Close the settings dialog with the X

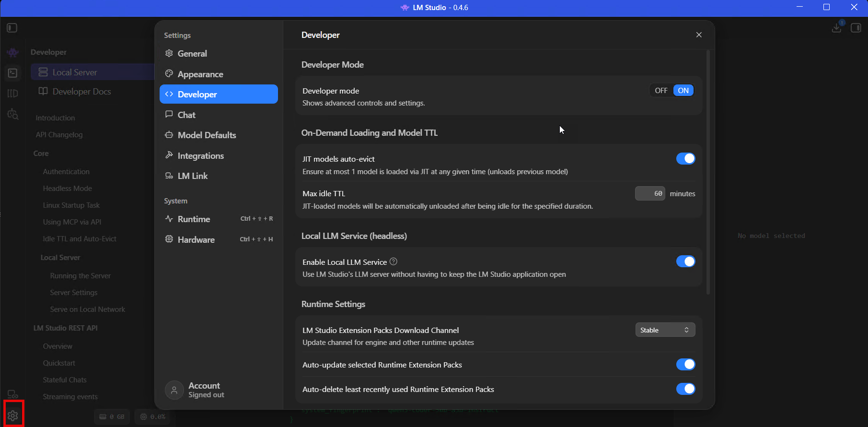coord(699,35)
